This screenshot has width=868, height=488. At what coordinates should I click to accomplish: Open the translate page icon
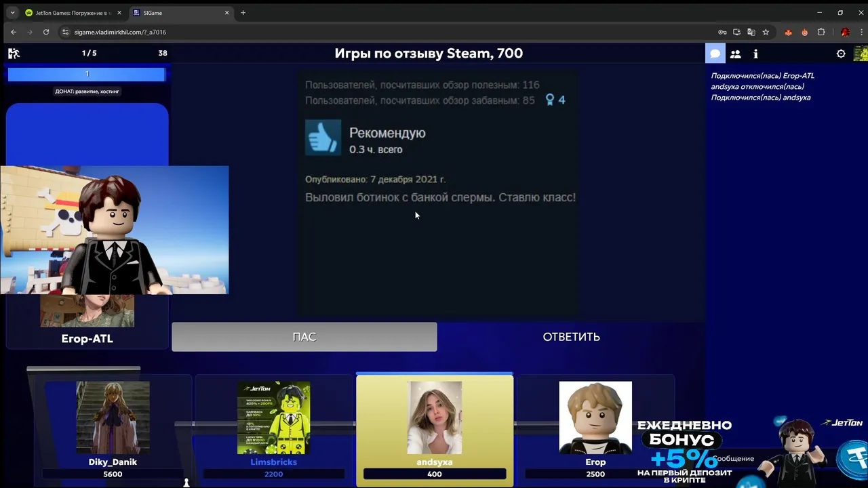(751, 32)
